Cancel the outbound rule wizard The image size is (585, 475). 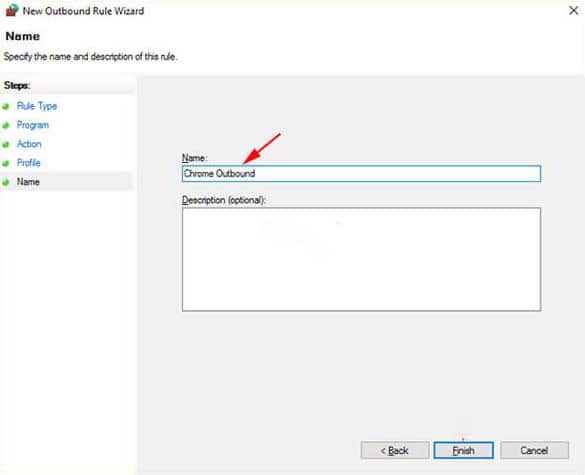[x=534, y=450]
